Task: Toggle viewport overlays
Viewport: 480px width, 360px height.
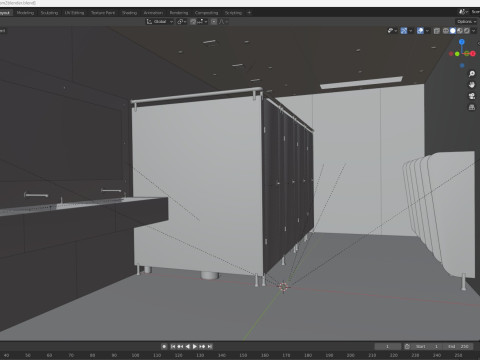Action: tap(420, 31)
